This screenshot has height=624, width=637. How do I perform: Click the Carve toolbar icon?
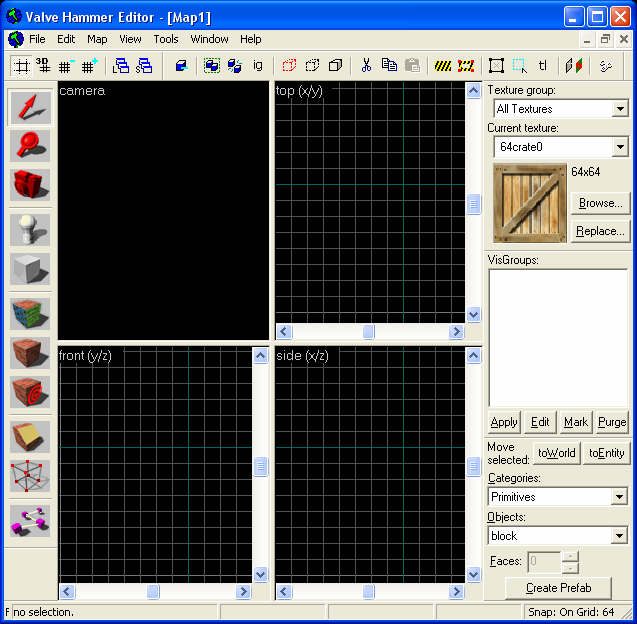coord(181,66)
